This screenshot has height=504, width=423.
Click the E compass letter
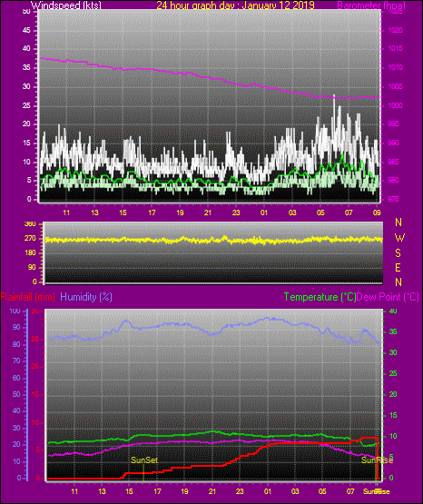pos(398,267)
